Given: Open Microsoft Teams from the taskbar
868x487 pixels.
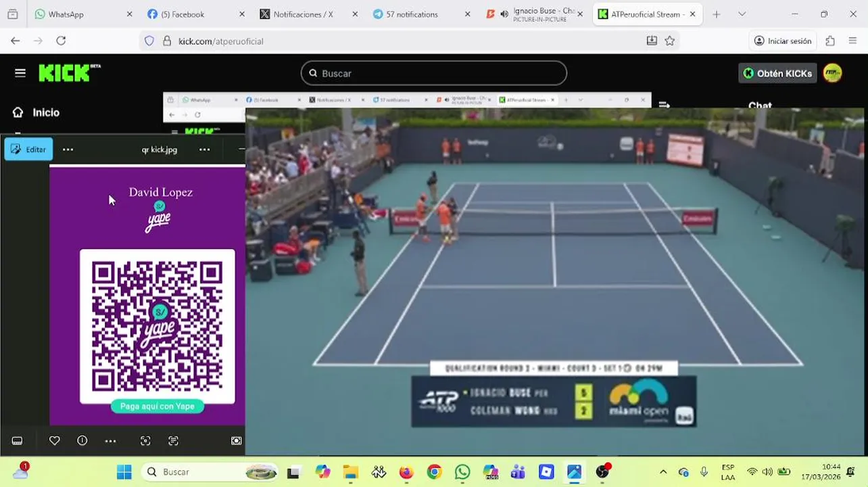Looking at the screenshot, I should (x=519, y=472).
